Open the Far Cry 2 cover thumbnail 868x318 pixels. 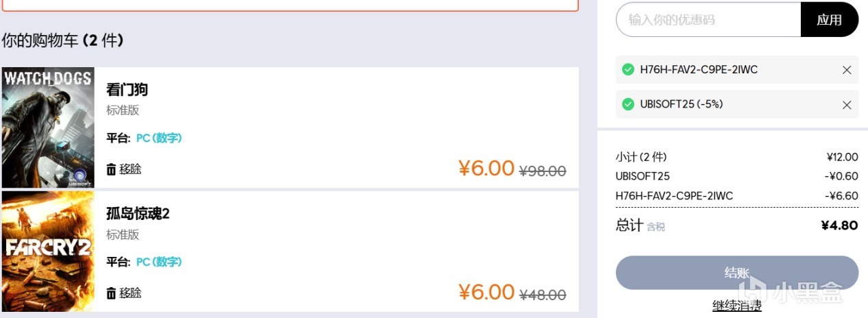tap(48, 252)
